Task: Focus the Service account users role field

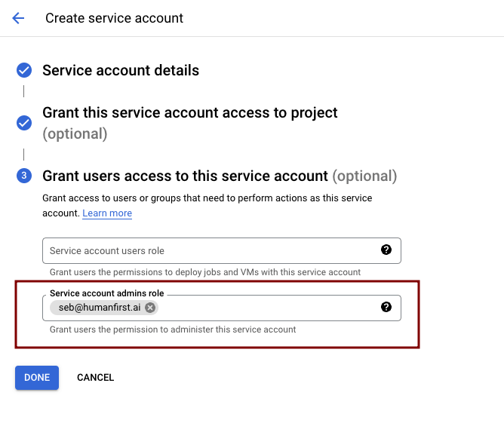Action: (x=211, y=250)
